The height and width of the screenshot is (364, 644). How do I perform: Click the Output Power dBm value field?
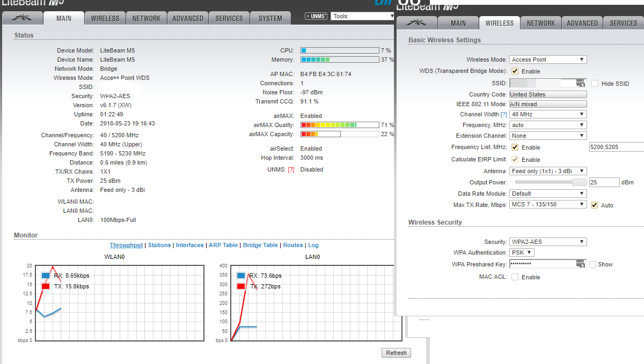tap(604, 182)
